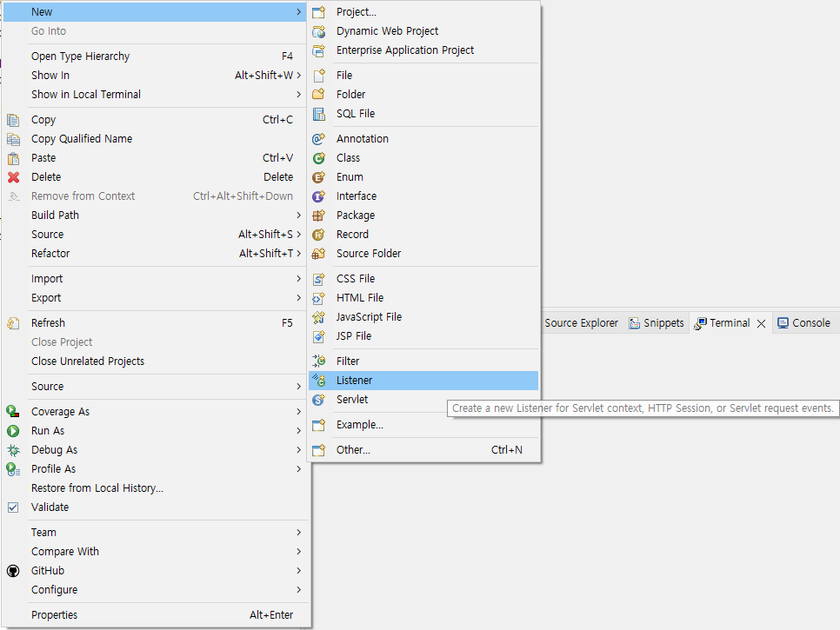The height and width of the screenshot is (630, 840).
Task: Expand the Refactor submenu arrow
Action: [298, 253]
